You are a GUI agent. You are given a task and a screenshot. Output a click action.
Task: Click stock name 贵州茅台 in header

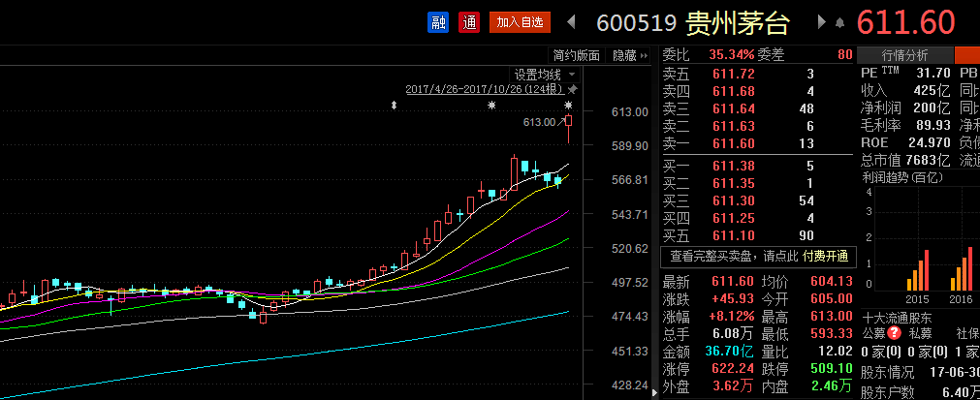pos(738,23)
